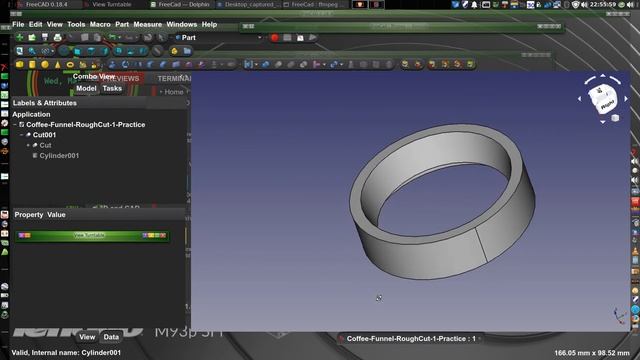
Task: Create a Part Box primitive
Action: 19,64
